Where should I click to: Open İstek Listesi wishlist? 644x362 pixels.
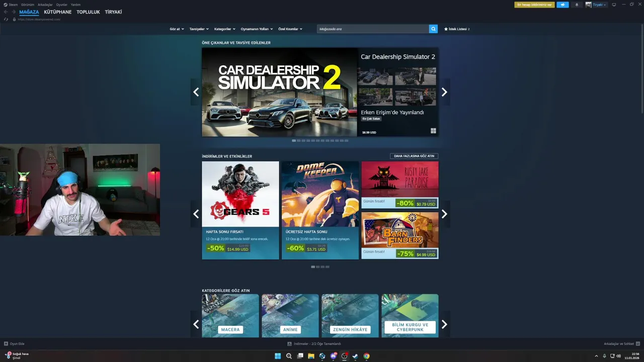[x=457, y=29]
